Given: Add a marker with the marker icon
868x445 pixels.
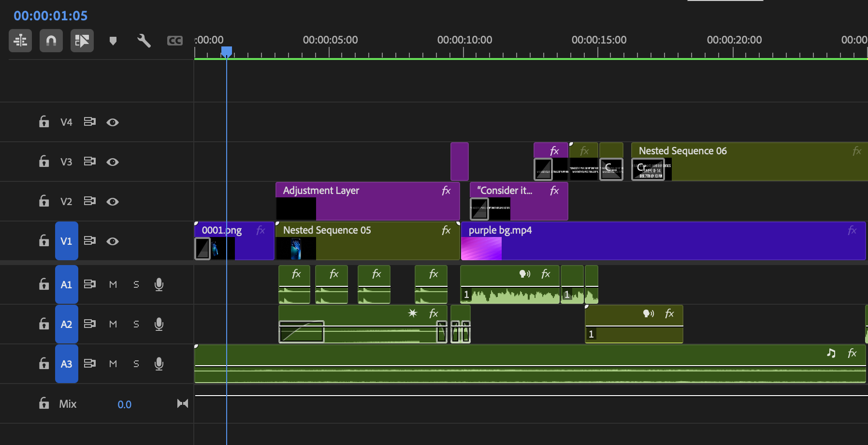Looking at the screenshot, I should (x=113, y=41).
